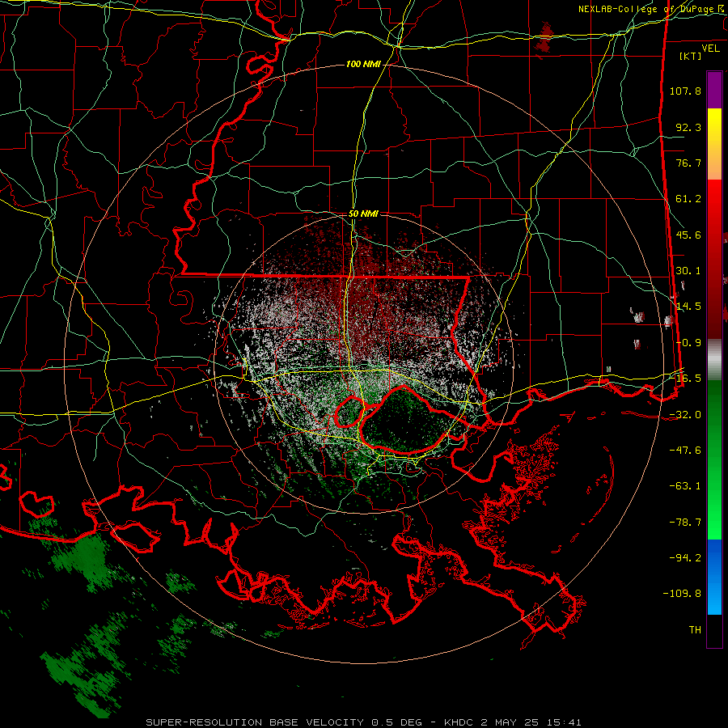Select the -47.6 legend value

coord(685,451)
